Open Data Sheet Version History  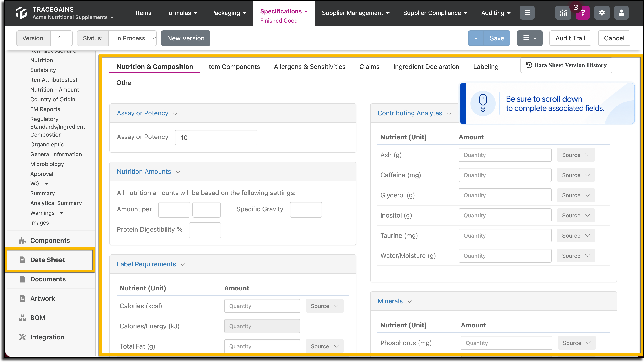[566, 65]
